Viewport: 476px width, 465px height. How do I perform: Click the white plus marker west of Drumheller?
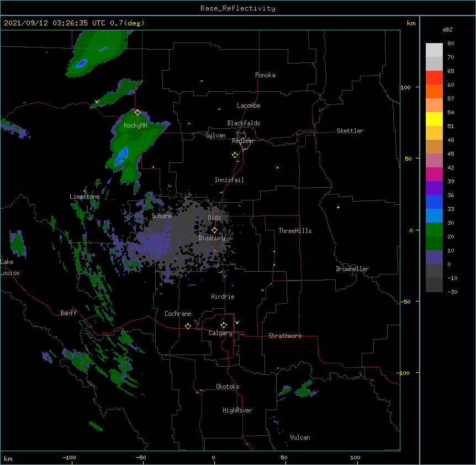(x=338, y=207)
